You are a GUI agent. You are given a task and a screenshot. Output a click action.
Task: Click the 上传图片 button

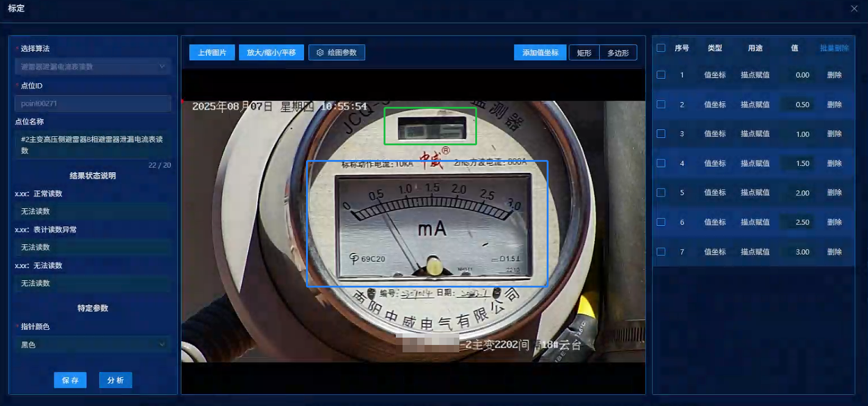pos(212,53)
